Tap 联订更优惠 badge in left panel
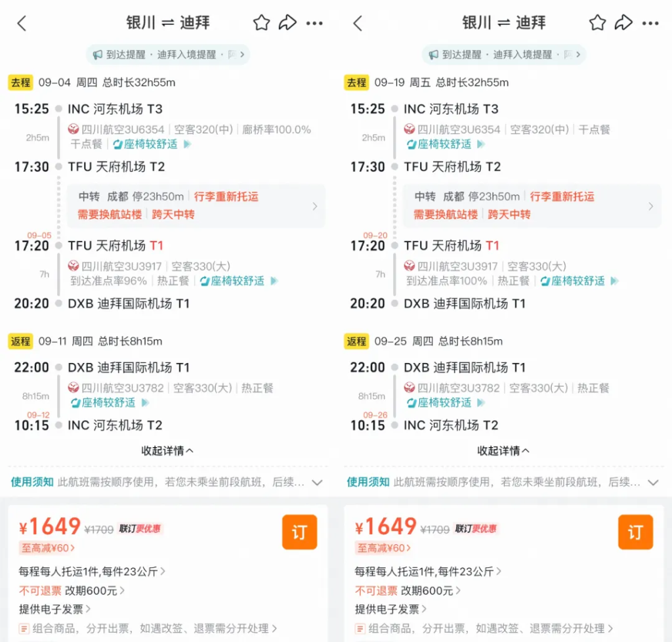 (x=140, y=529)
